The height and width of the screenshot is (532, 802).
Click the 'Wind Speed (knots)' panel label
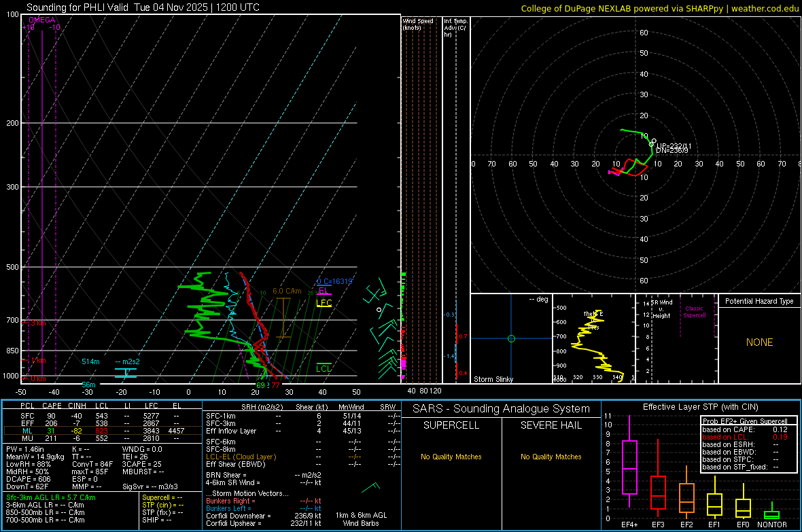pos(418,24)
